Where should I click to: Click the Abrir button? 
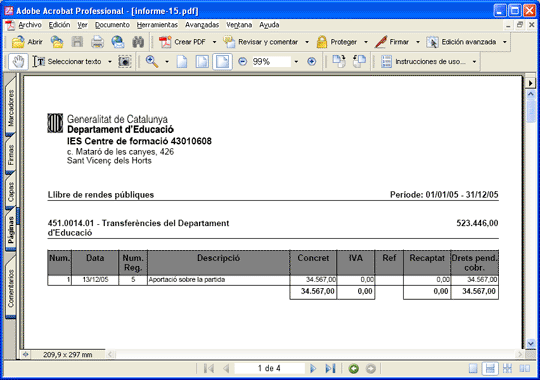pyautogui.click(x=27, y=42)
